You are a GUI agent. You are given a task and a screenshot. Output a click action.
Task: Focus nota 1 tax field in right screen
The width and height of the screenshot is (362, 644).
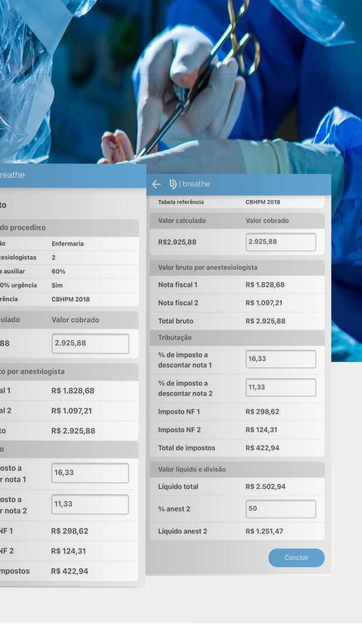(x=280, y=359)
